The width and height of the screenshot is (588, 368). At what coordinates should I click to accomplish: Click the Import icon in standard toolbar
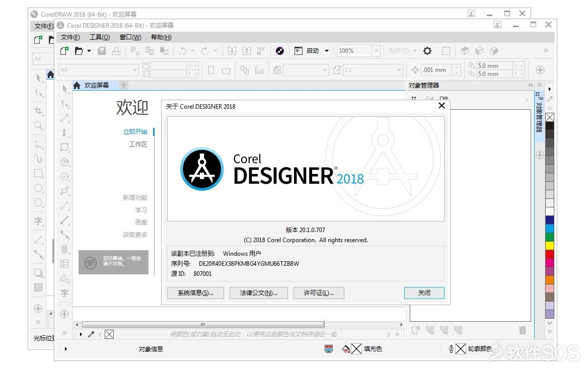pyautogui.click(x=232, y=51)
